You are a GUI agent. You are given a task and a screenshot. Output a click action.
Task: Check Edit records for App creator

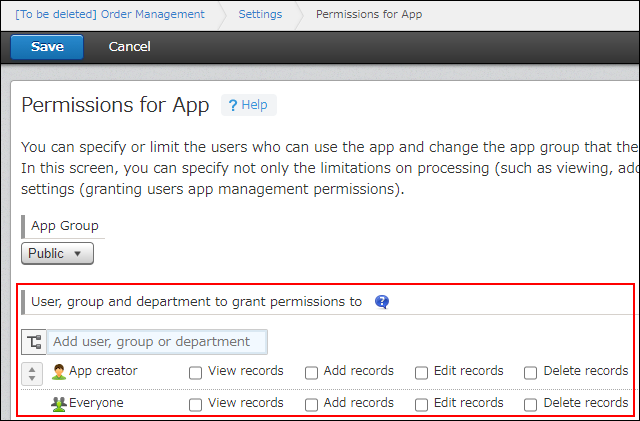tap(422, 372)
